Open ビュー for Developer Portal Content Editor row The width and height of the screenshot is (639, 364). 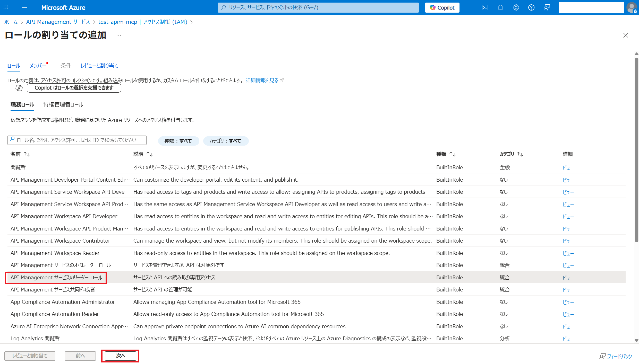[568, 180]
